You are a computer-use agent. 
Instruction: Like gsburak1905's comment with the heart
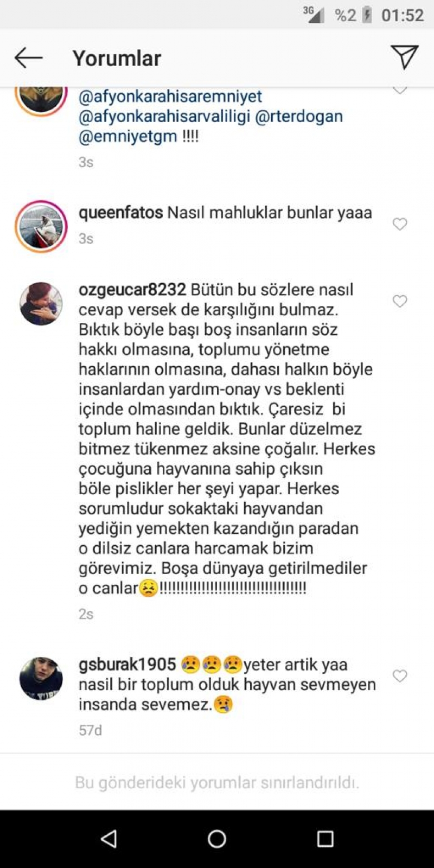coord(400,676)
